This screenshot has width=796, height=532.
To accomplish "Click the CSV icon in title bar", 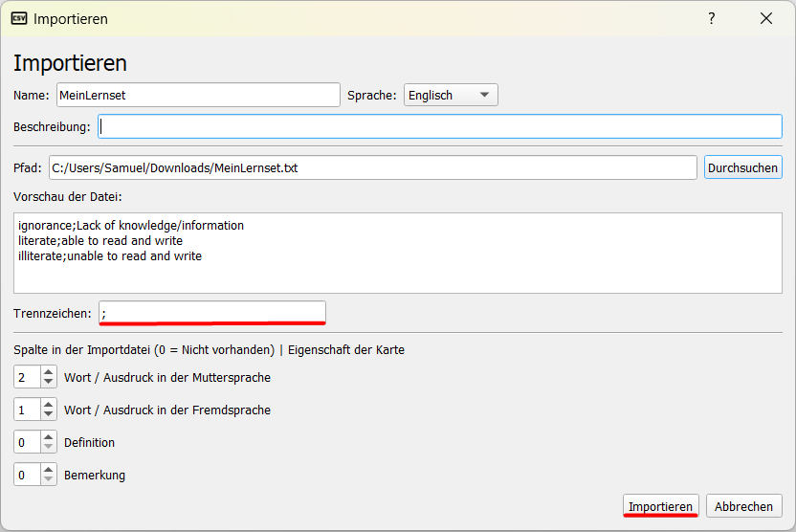I will [x=18, y=18].
